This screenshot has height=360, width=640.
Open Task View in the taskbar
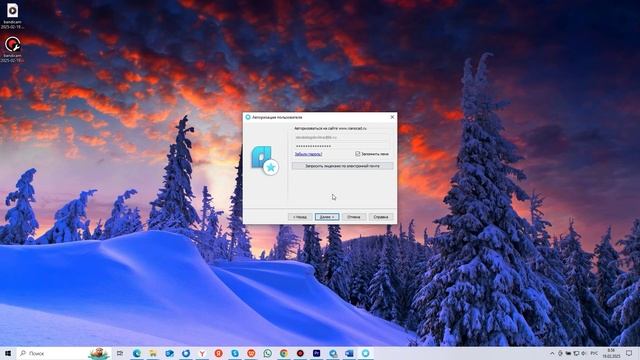[x=120, y=353]
